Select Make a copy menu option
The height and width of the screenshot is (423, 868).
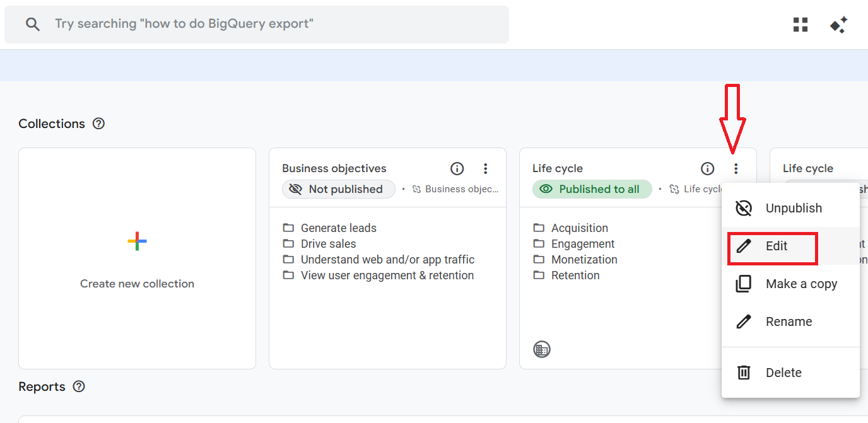coord(801,284)
